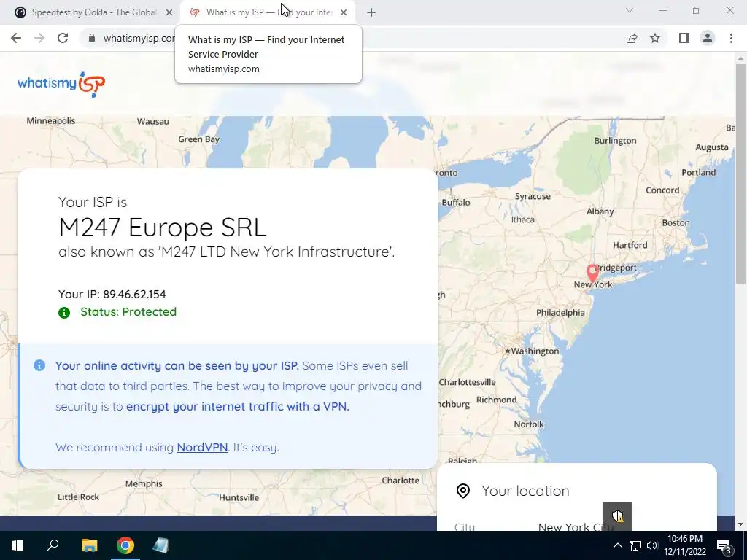Image resolution: width=747 pixels, height=560 pixels.
Task: Click the blue info icon in the notice
Action: [39, 365]
